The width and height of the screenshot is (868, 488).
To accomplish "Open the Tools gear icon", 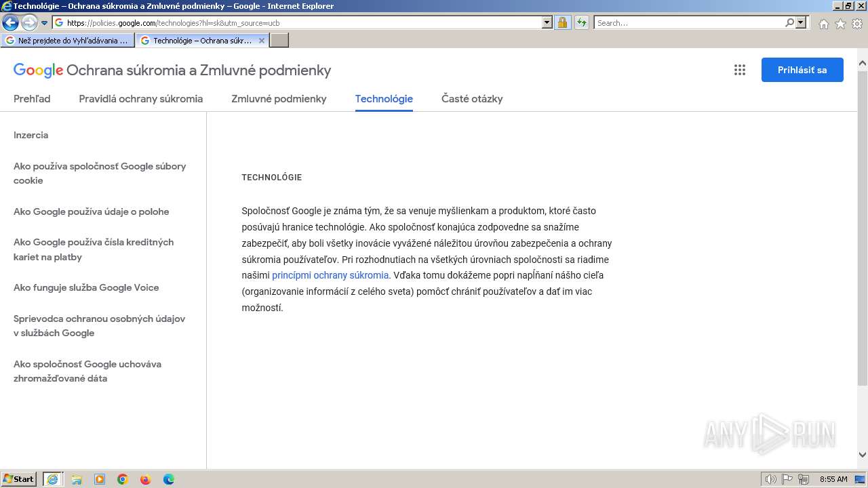I will tap(857, 24).
